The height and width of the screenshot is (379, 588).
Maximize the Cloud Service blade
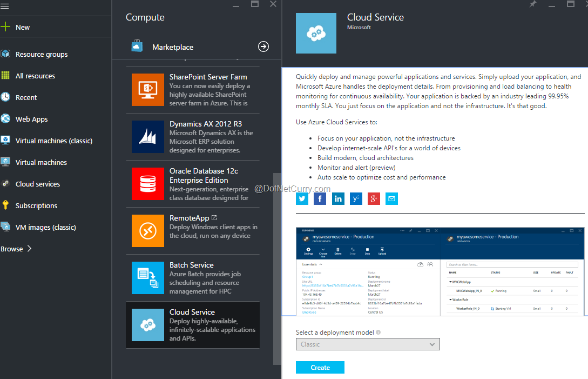tap(570, 4)
